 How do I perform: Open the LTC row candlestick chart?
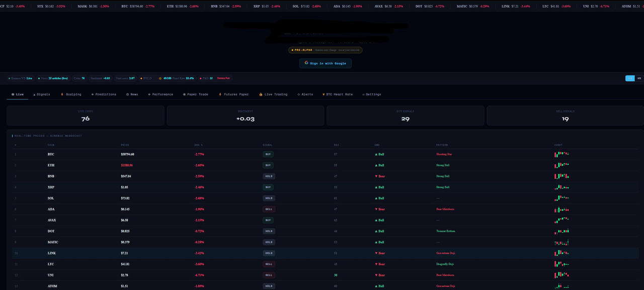pyautogui.click(x=562, y=264)
